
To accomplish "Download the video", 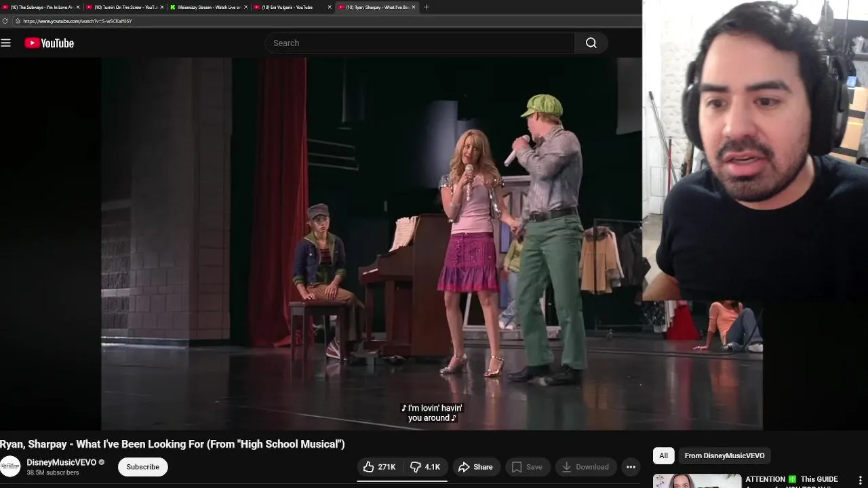I will point(585,466).
